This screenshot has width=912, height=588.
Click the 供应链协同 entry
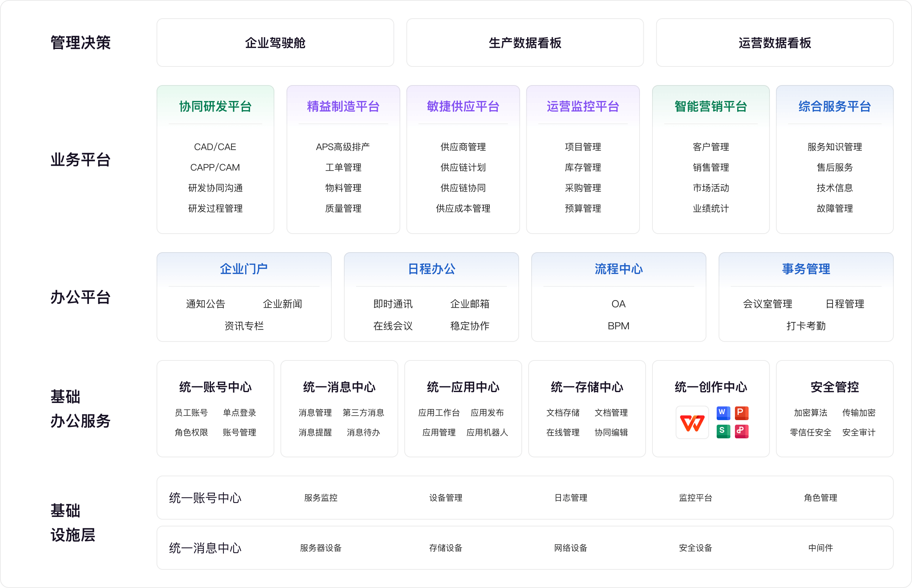click(463, 188)
